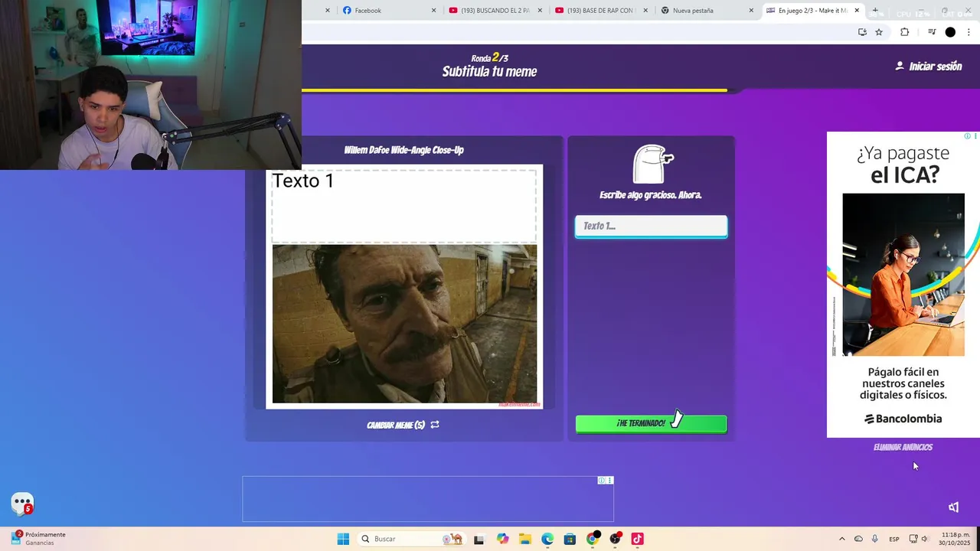980x551 pixels.
Task: Click the '¡HE TERMINADO!' green button
Action: (x=651, y=423)
